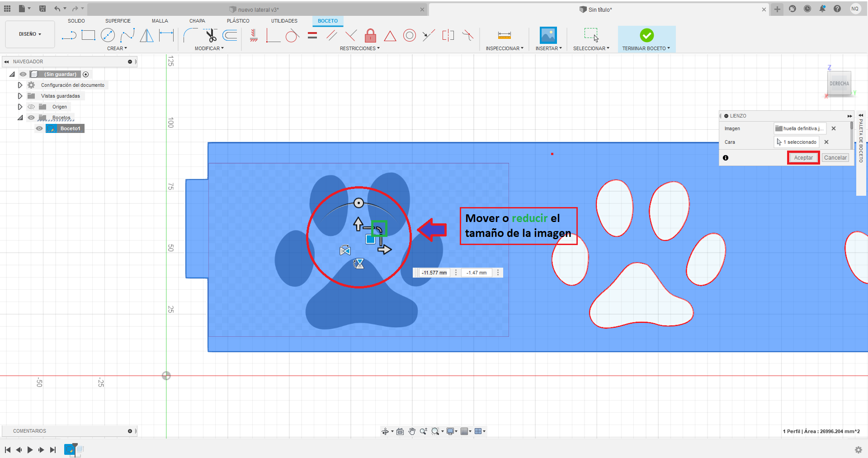
Task: Toggle visibility of the Origen folder
Action: pyautogui.click(x=31, y=107)
